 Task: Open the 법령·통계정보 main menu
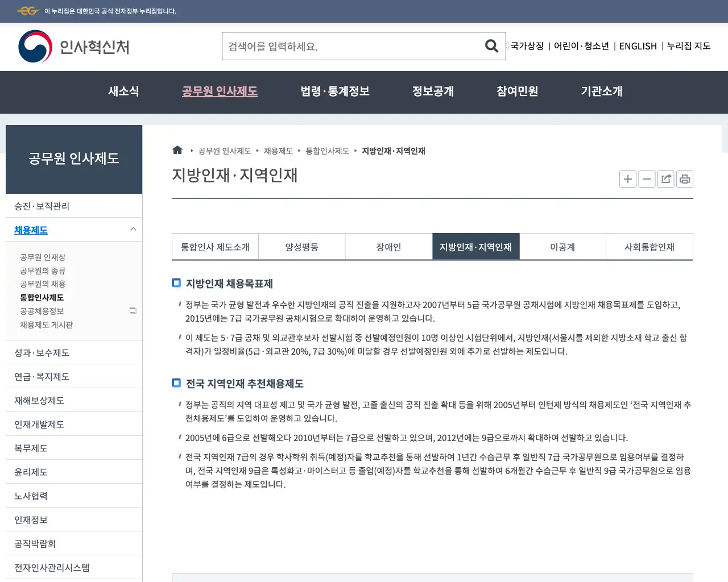(335, 92)
